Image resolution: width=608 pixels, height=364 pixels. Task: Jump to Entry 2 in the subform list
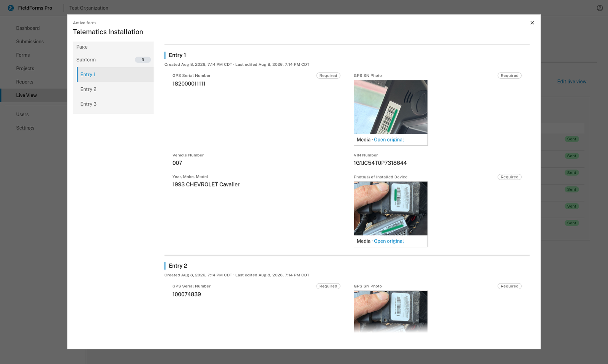tap(115, 89)
